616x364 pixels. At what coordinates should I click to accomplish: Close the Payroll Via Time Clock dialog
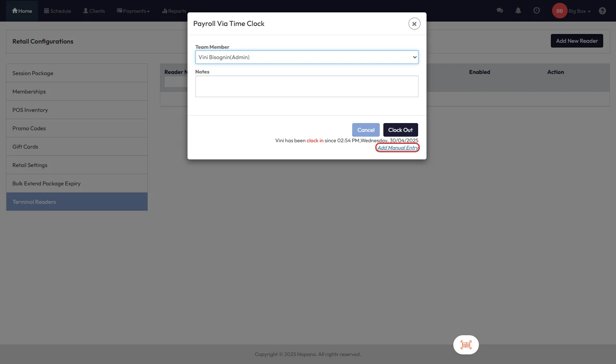[x=414, y=24]
